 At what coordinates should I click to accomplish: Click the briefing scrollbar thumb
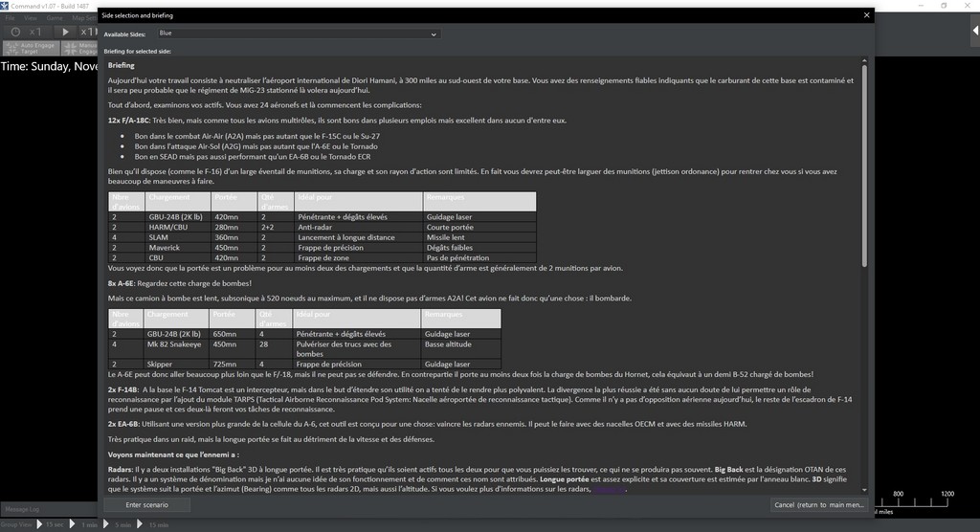pos(864,166)
